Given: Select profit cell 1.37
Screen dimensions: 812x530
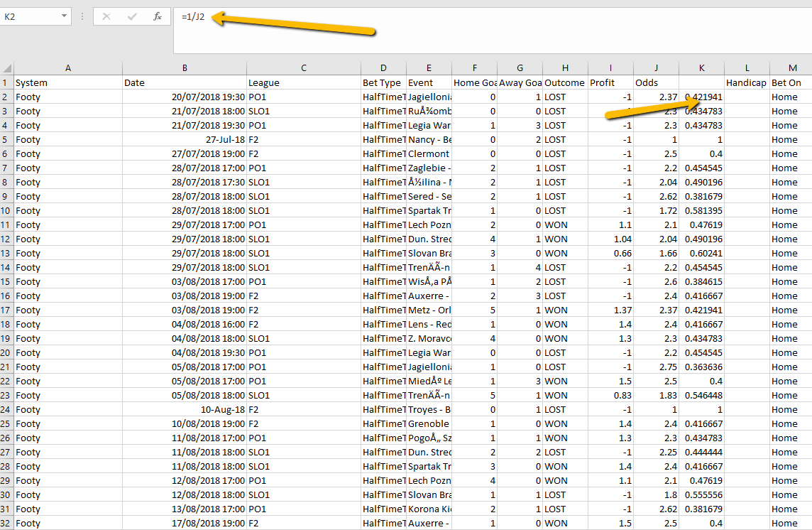Looking at the screenshot, I should click(610, 310).
